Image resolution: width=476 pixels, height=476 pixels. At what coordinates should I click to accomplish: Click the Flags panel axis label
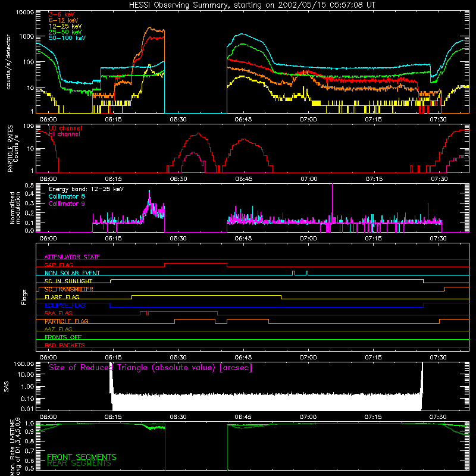point(24,297)
